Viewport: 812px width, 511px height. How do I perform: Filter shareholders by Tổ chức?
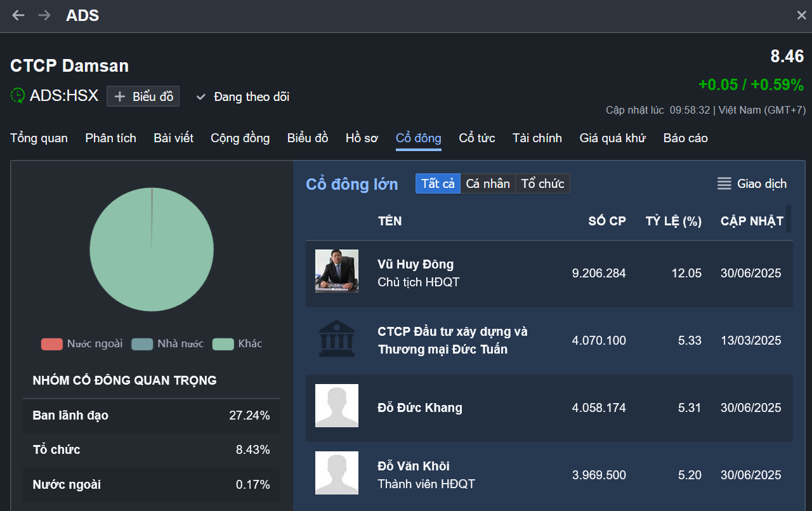tap(542, 183)
